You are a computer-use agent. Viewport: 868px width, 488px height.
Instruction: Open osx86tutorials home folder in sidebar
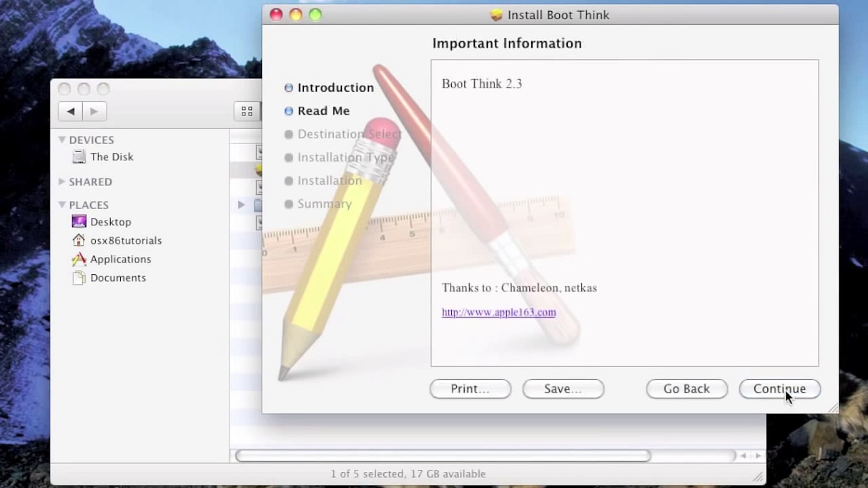pyautogui.click(x=126, y=240)
